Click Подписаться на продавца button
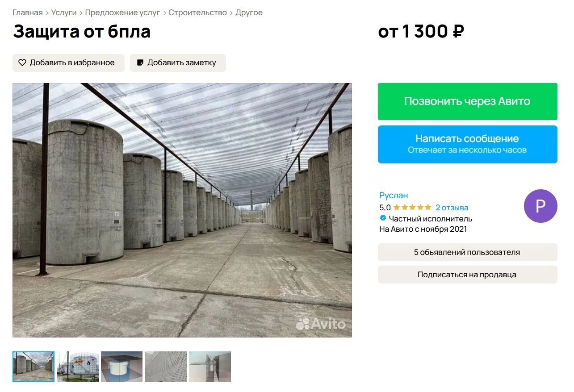Image resolution: width=574 pixels, height=392 pixels. (x=468, y=275)
